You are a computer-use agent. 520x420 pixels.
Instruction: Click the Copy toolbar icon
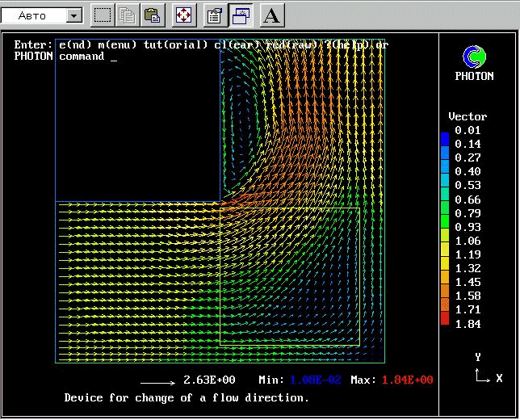point(128,15)
